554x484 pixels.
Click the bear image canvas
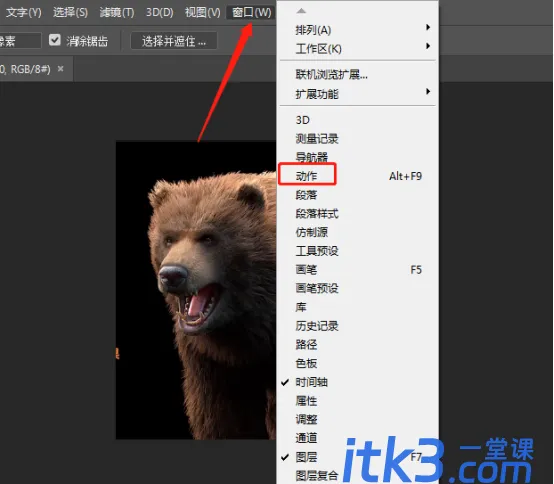(196, 290)
